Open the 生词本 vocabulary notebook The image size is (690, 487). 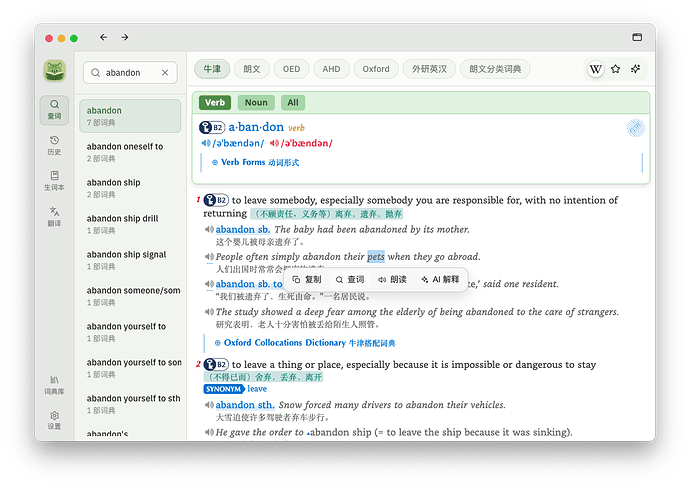[x=54, y=181]
